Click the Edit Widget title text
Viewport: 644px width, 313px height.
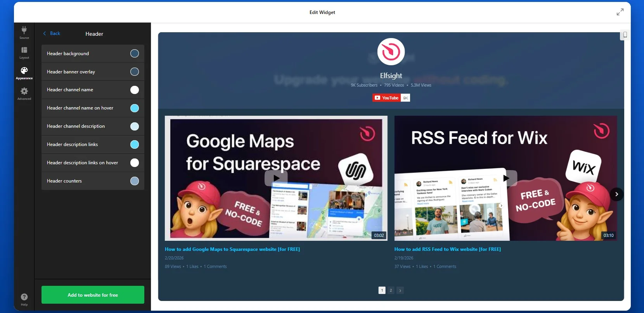(x=322, y=12)
